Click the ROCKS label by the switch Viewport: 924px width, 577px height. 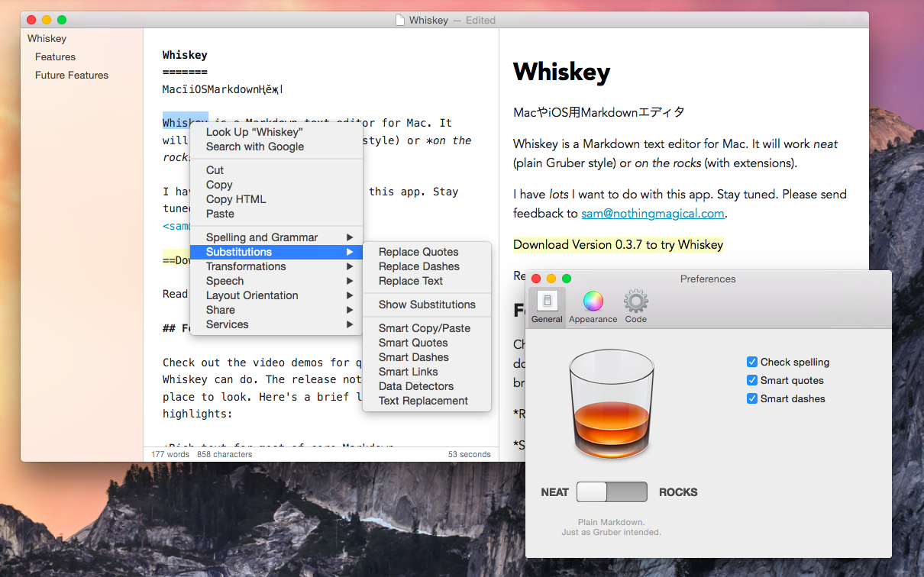click(678, 492)
